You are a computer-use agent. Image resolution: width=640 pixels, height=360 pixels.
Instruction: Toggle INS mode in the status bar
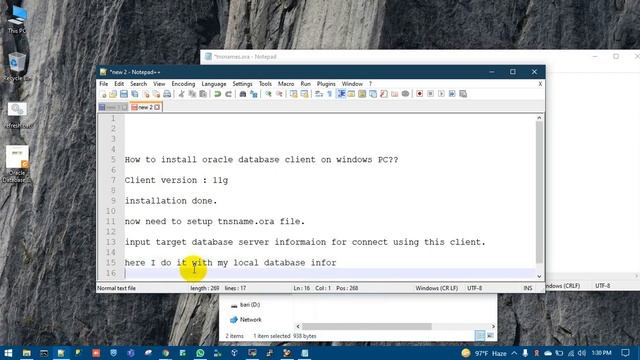pyautogui.click(x=528, y=288)
